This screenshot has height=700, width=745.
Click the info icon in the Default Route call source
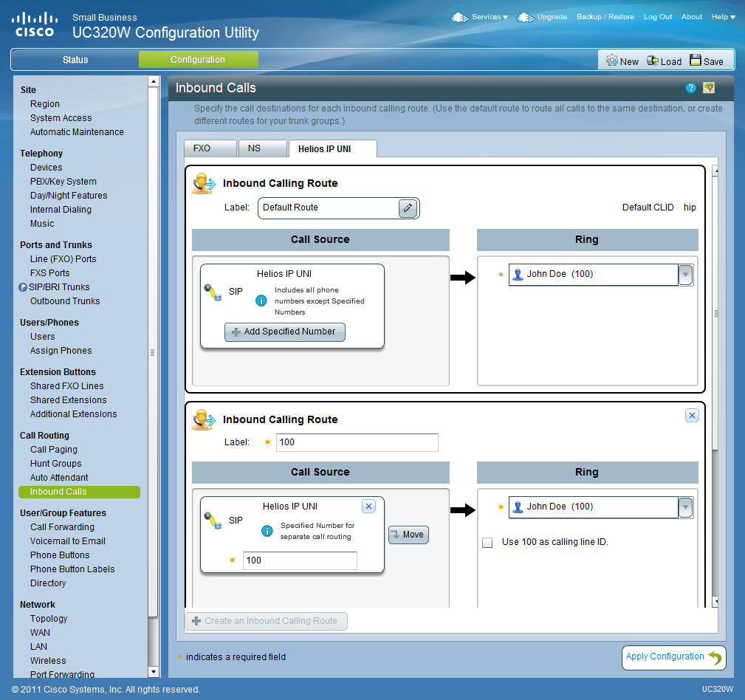point(261,301)
